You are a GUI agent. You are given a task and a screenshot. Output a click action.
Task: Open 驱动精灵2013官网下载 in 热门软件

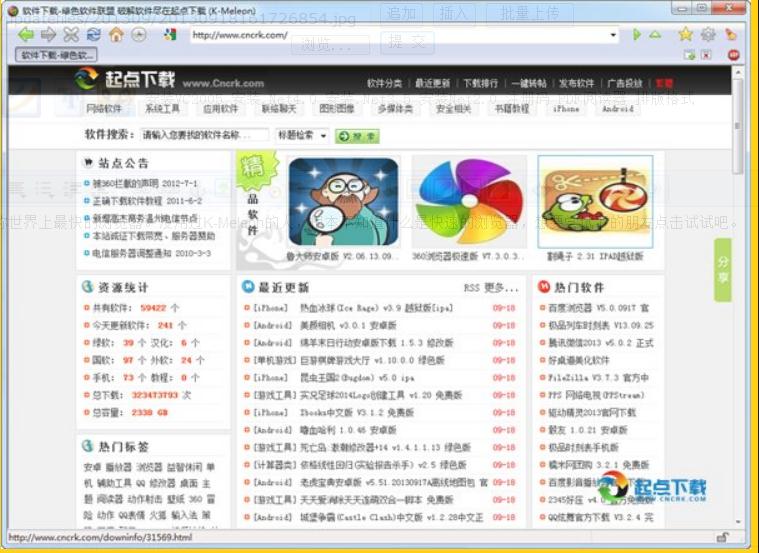coord(592,413)
